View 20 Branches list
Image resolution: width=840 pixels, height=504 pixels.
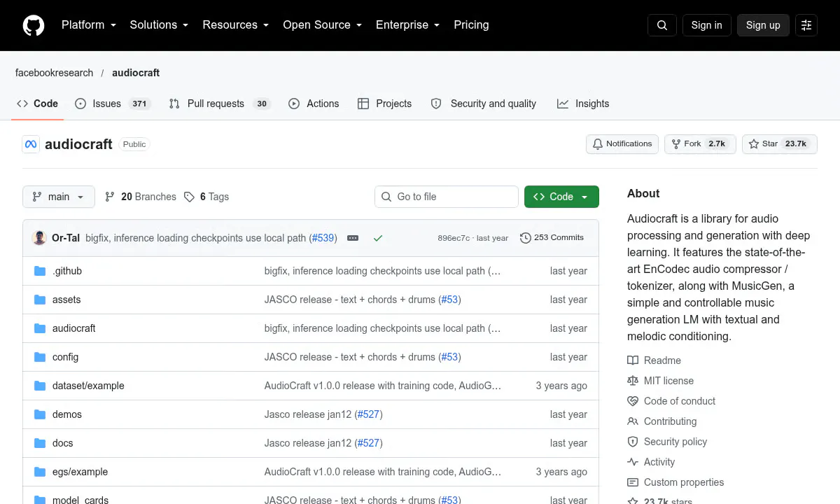coord(141,197)
